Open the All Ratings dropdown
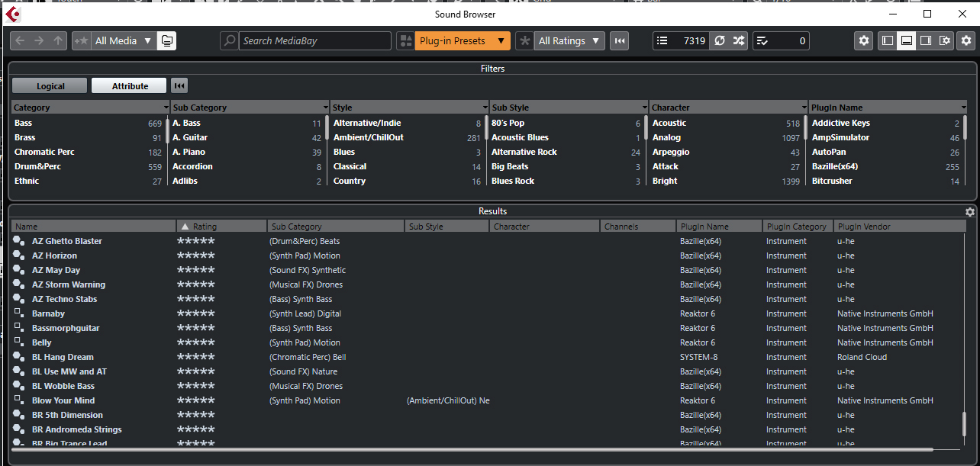This screenshot has height=466, width=980. 569,40
